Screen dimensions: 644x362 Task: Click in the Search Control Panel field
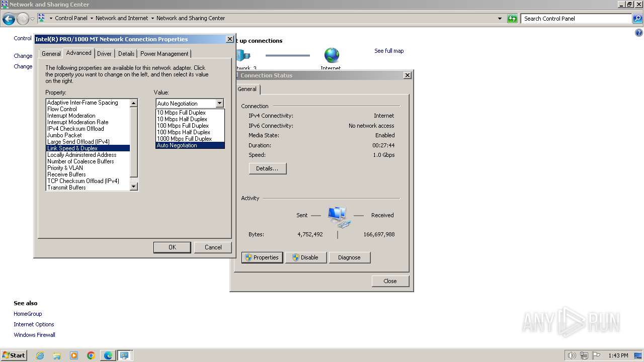point(577,19)
